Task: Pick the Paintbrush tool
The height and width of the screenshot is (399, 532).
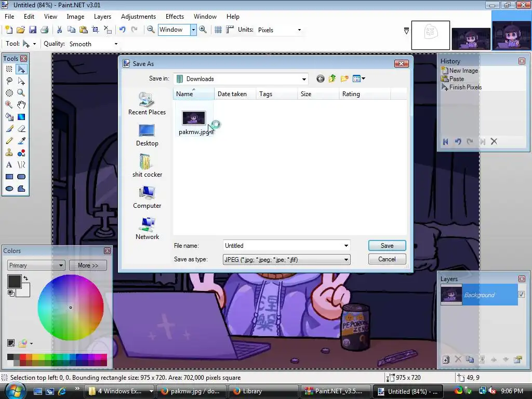Action: pyautogui.click(x=9, y=129)
